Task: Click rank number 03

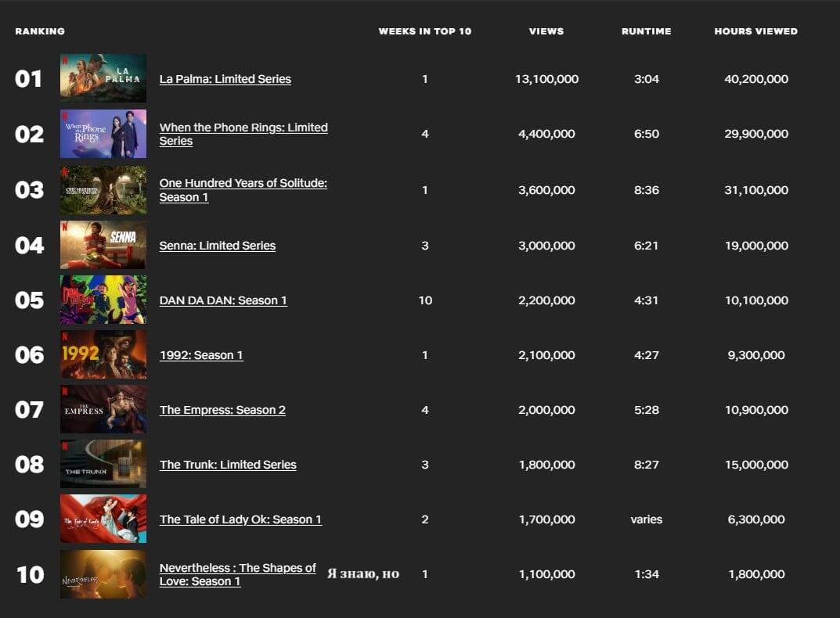Action: click(x=30, y=189)
